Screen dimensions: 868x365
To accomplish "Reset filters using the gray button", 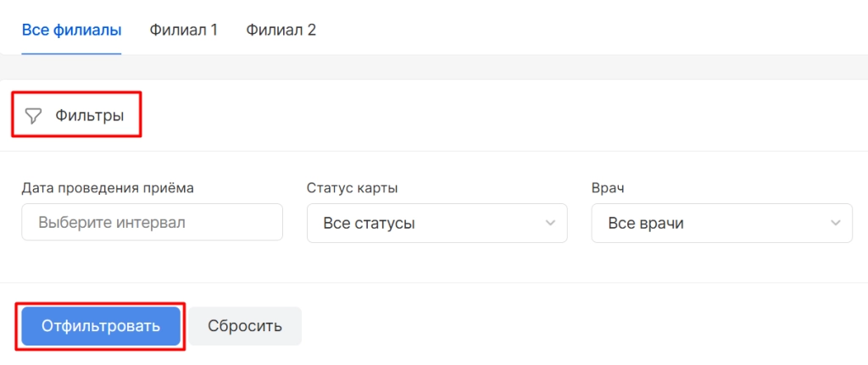I will coord(245,326).
